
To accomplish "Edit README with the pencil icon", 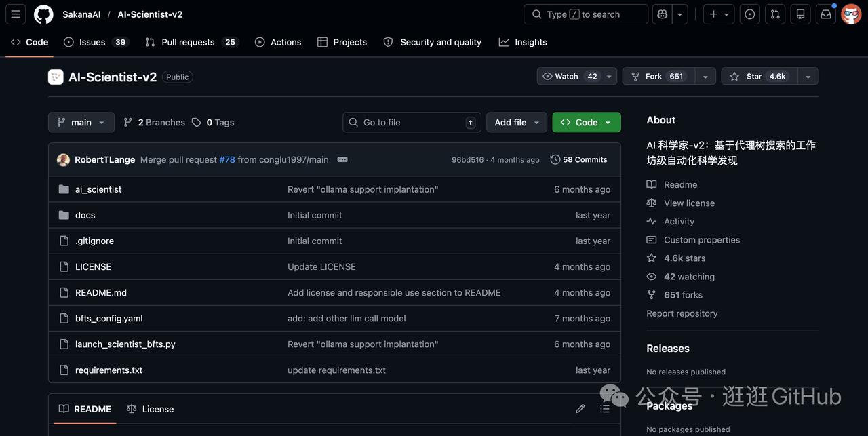I will [x=580, y=409].
